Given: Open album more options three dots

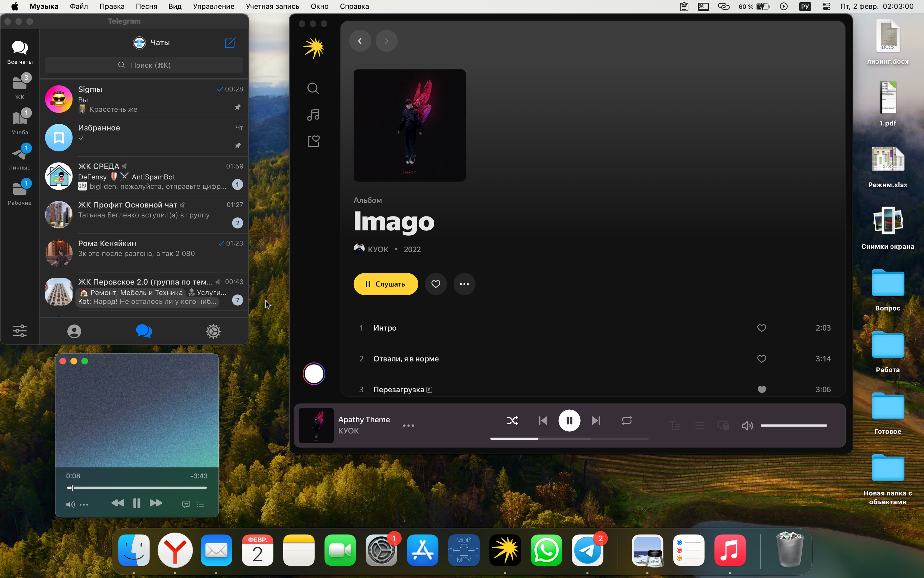Looking at the screenshot, I should tap(464, 284).
